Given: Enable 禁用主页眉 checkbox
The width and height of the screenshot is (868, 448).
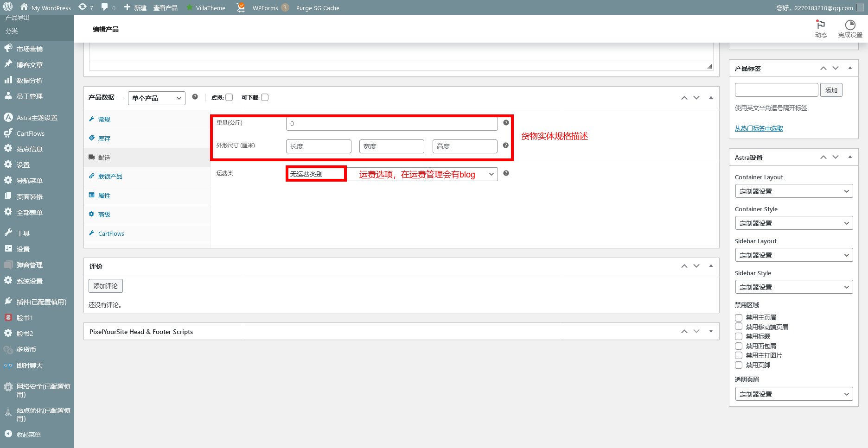Looking at the screenshot, I should coord(739,317).
